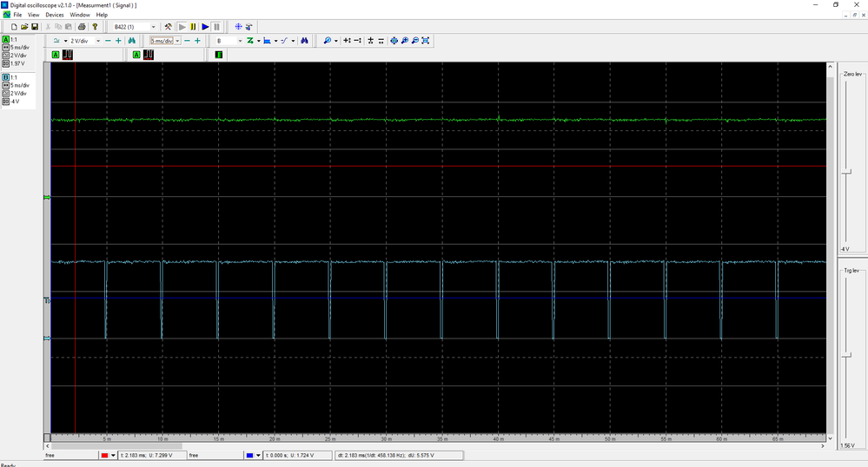Image resolution: width=868 pixels, height=467 pixels.
Task: Click the gray pause button
Action: coord(216,27)
